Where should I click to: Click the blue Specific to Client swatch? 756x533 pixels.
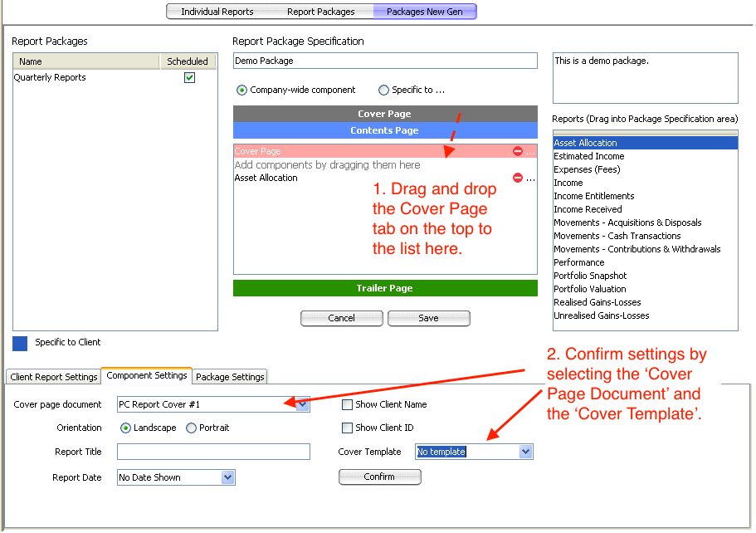[x=21, y=343]
